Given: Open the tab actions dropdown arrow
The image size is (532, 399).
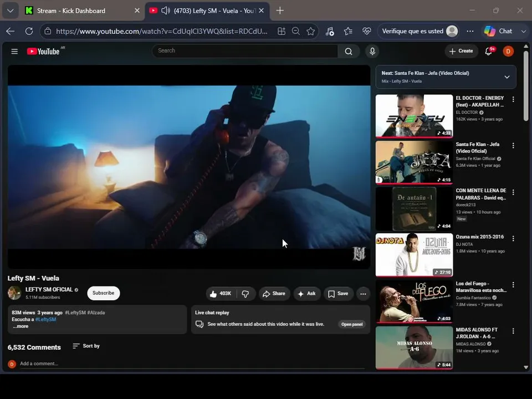Looking at the screenshot, I should pyautogui.click(x=11, y=11).
